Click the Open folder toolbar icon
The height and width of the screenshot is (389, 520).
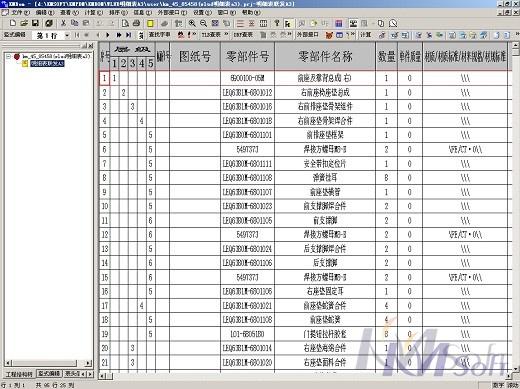click(24, 23)
